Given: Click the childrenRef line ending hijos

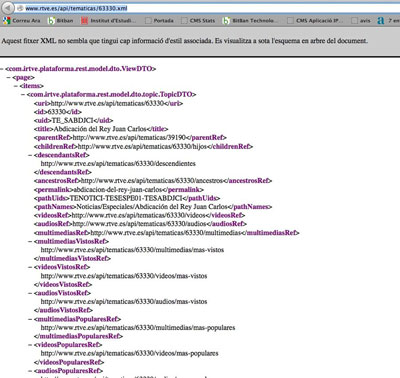Looking at the screenshot, I should [143, 146].
